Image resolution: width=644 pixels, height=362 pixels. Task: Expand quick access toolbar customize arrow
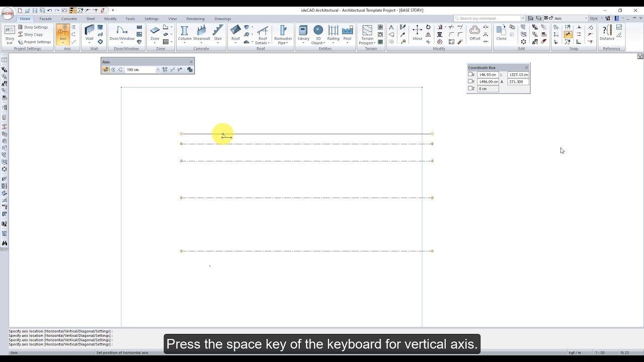click(113, 10)
